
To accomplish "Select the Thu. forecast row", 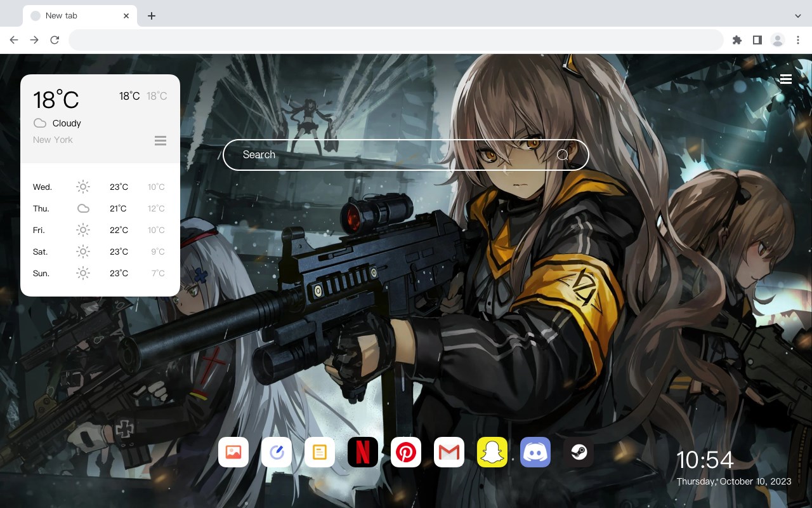I will coord(100,208).
